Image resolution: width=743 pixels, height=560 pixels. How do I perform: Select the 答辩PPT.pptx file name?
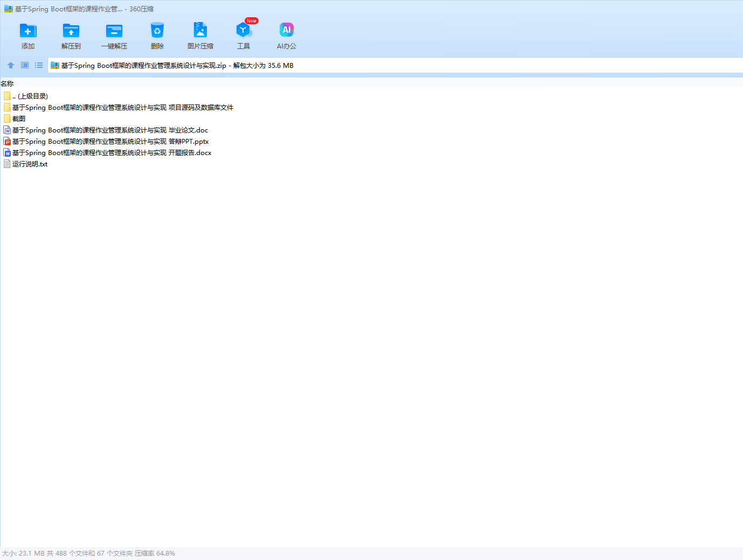click(110, 142)
